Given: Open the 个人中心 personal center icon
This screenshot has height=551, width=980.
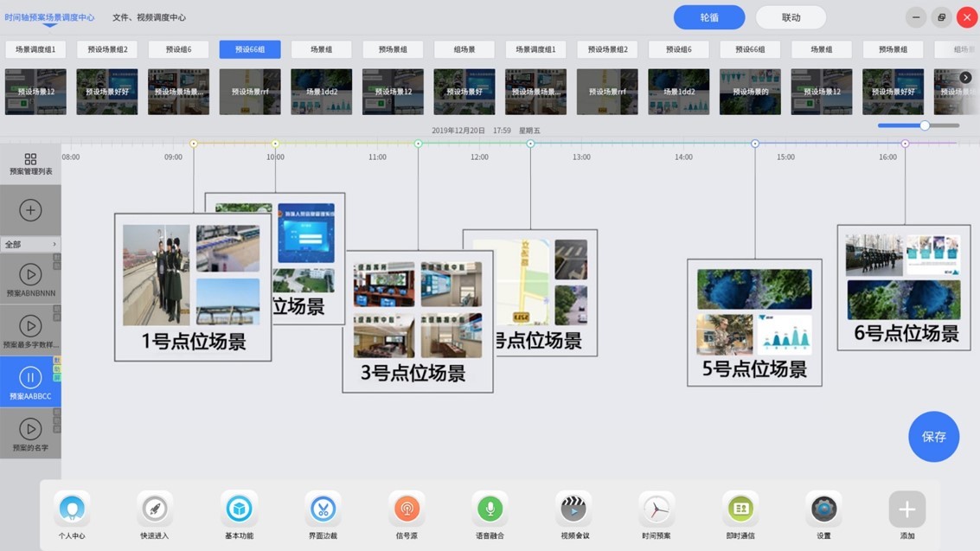Looking at the screenshot, I should click(x=72, y=508).
